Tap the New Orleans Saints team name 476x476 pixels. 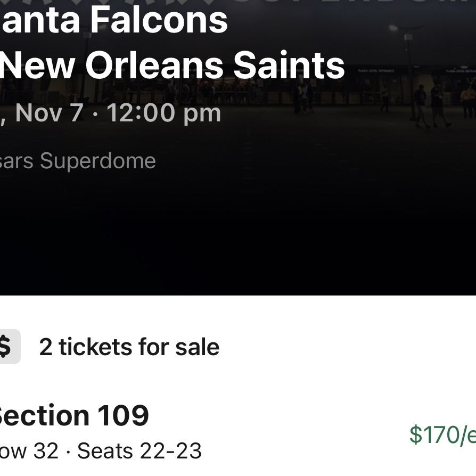tap(172, 65)
